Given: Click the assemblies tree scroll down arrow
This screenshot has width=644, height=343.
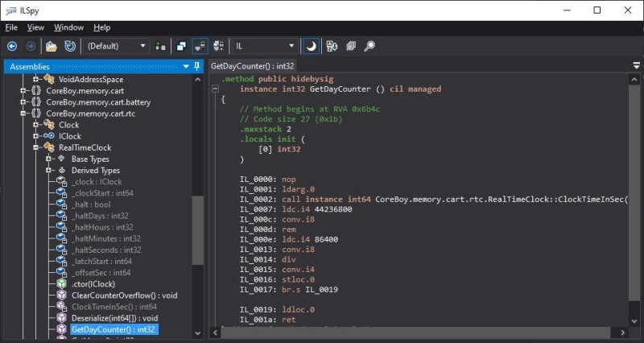Looking at the screenshot, I should 197,333.
